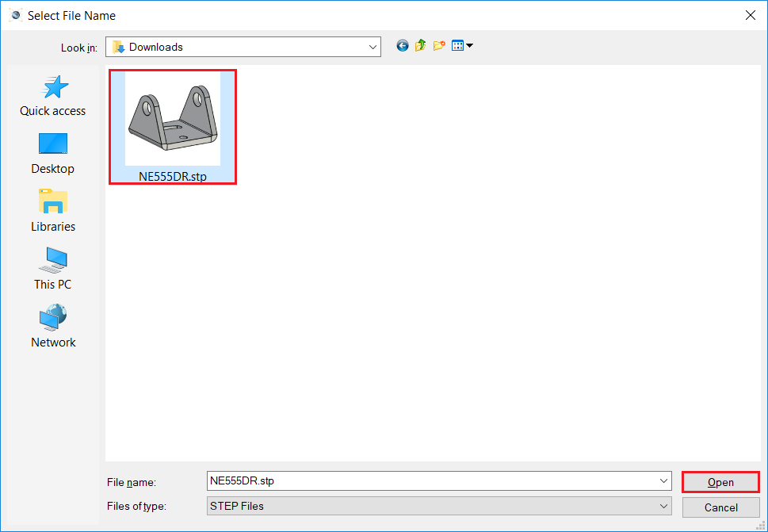Select This PC in the places bar
Screen dimensions: 768x532
pos(53,269)
